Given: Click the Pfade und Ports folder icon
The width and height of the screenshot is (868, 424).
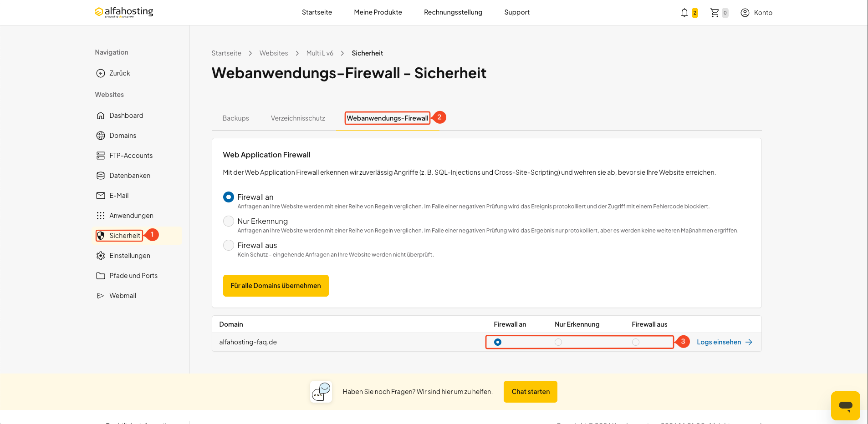Looking at the screenshot, I should tap(101, 276).
